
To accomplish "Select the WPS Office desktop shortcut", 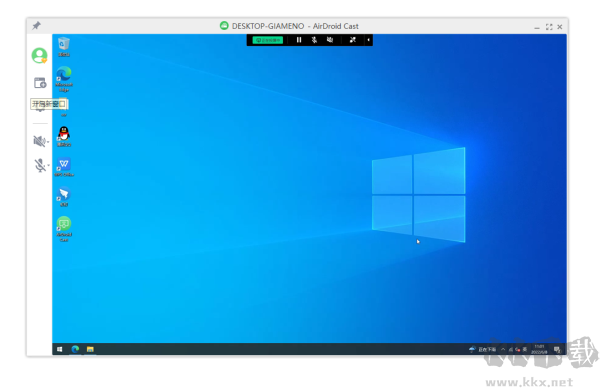I will coord(64,167).
